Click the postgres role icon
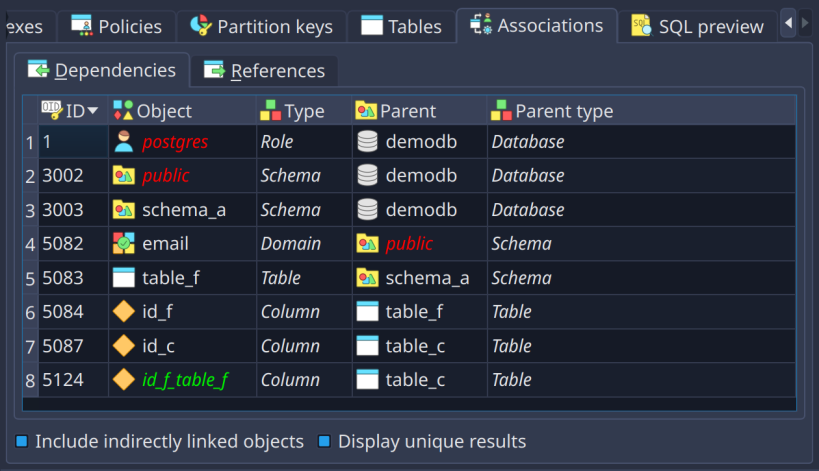 point(124,142)
